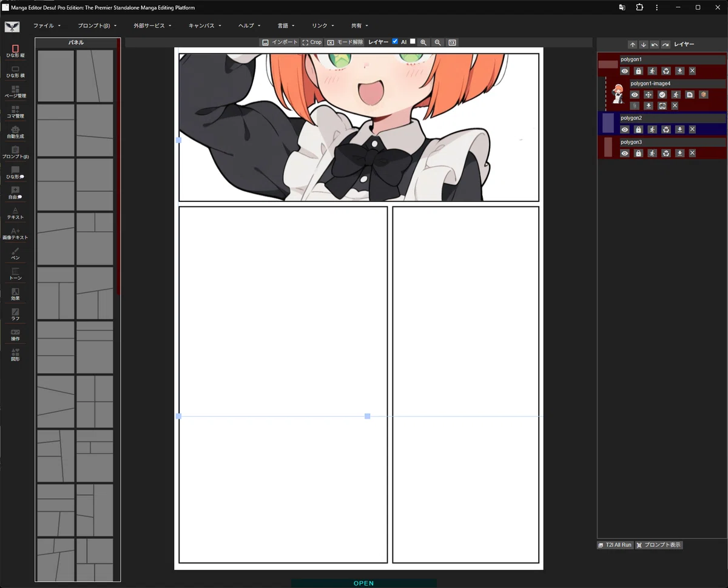The width and height of the screenshot is (728, 588).
Task: Click the redo arrow in layer panel
Action: pyautogui.click(x=666, y=44)
